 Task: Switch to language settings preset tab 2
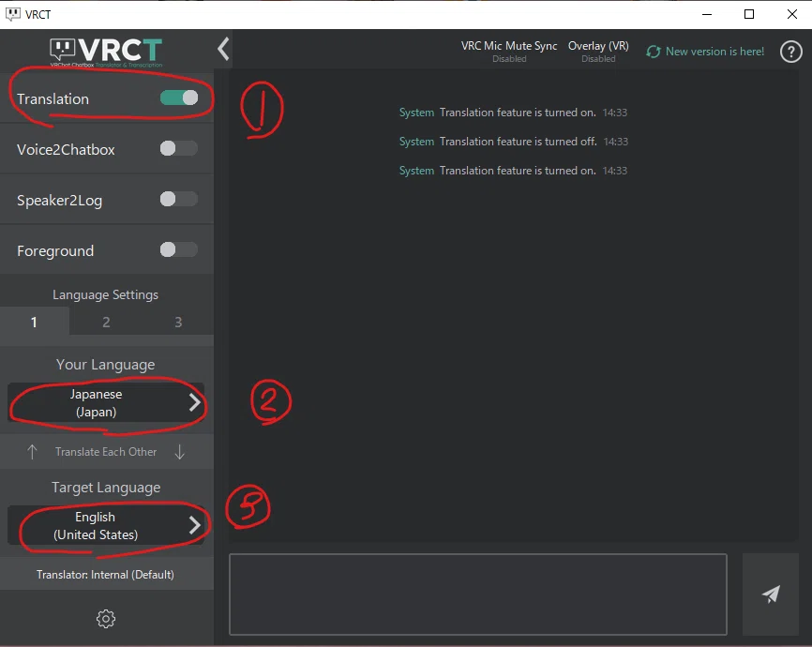[x=106, y=322]
